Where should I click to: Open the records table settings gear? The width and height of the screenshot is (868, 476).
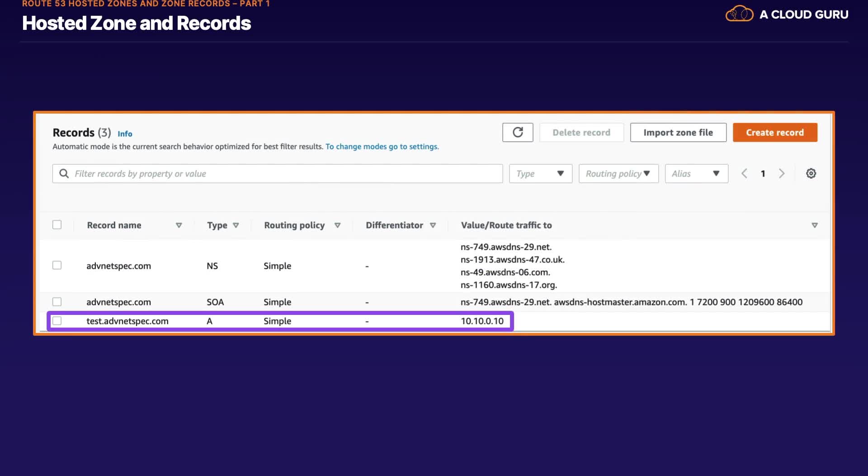(x=811, y=174)
